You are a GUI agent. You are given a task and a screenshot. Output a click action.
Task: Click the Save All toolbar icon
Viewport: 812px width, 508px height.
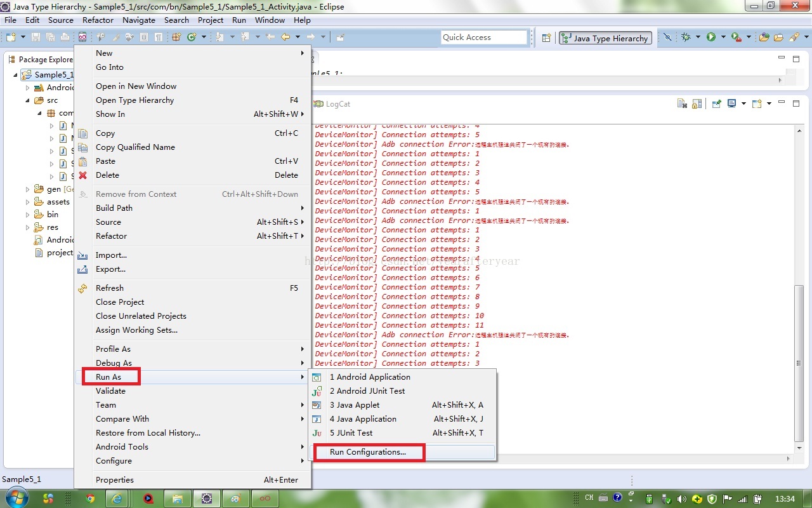[50, 37]
